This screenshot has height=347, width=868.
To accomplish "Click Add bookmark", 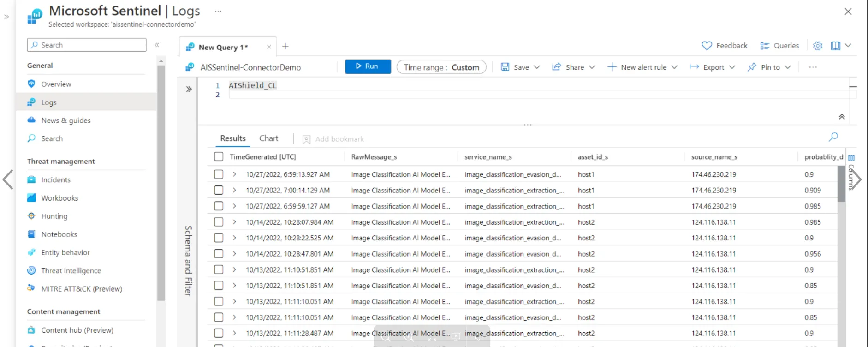I will [333, 139].
